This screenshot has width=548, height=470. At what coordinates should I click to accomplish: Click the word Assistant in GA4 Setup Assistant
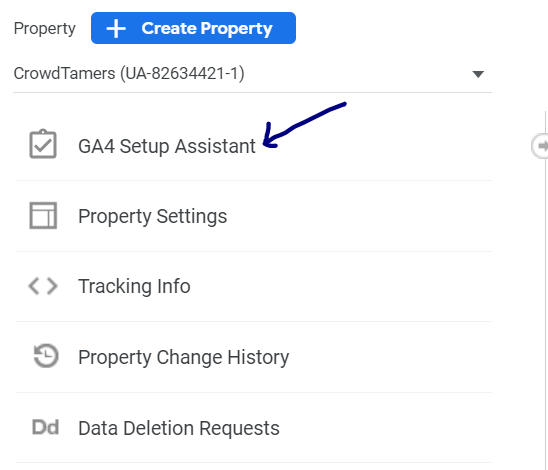tap(215, 146)
